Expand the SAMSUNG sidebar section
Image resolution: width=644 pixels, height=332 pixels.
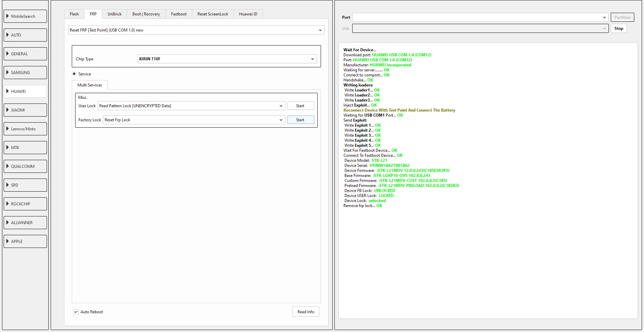(x=25, y=72)
